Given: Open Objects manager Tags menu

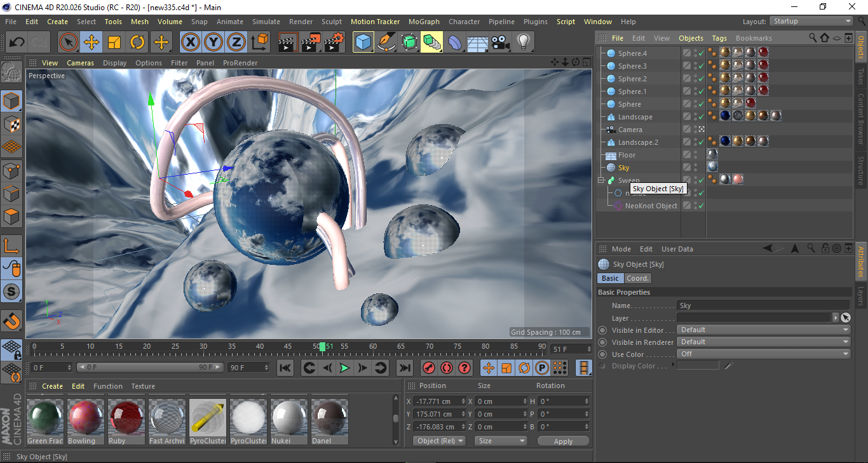Looking at the screenshot, I should click(719, 38).
